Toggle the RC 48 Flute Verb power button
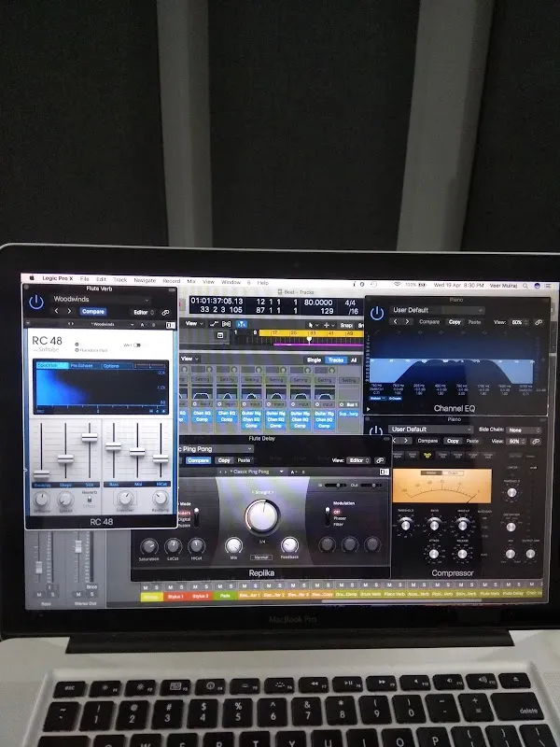Image resolution: width=560 pixels, height=747 pixels. 36,302
